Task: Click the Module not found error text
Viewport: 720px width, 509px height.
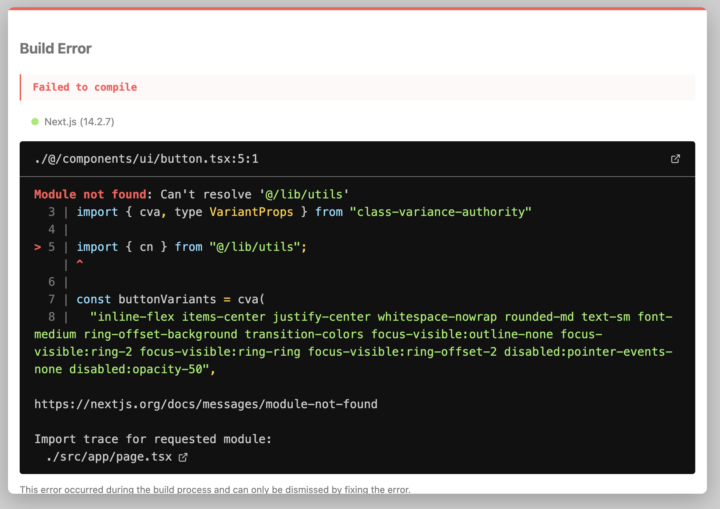Action: [x=90, y=194]
